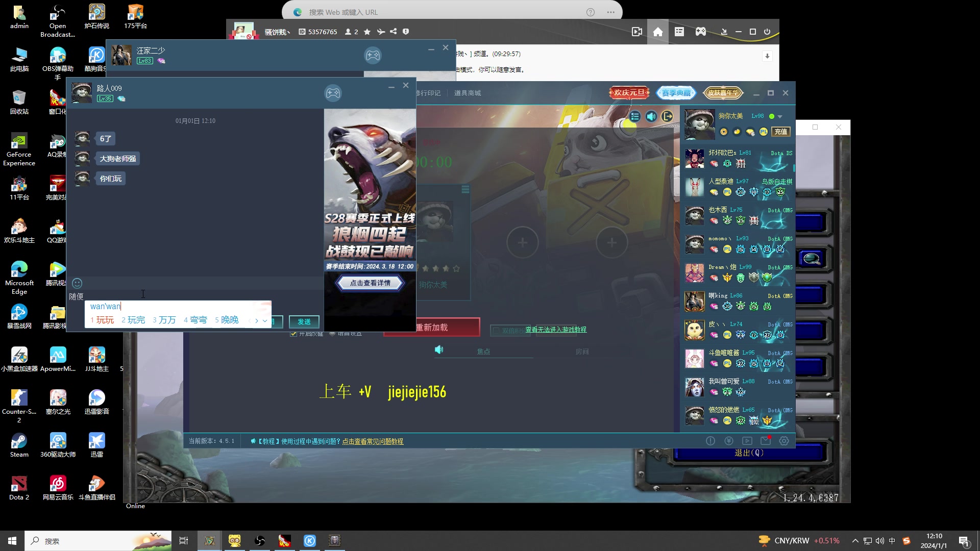Screen dimensions: 980x551
Task: Select IME candidate 晚晚
Action: (x=226, y=320)
